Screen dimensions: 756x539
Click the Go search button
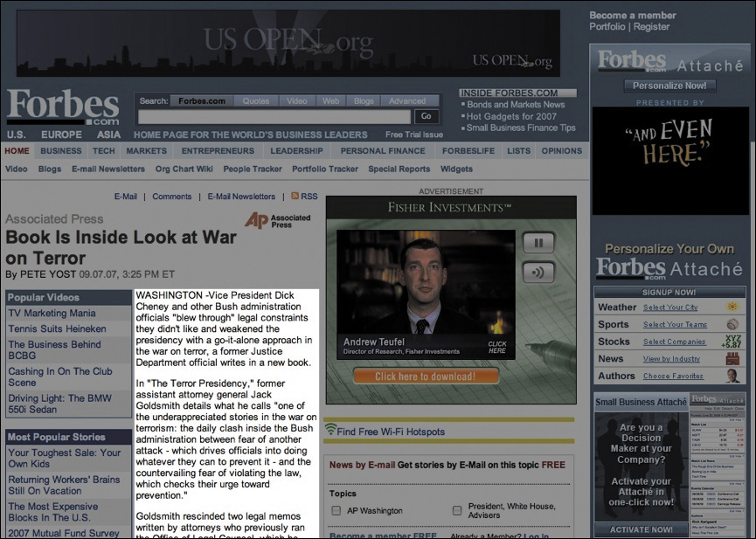[x=427, y=116]
